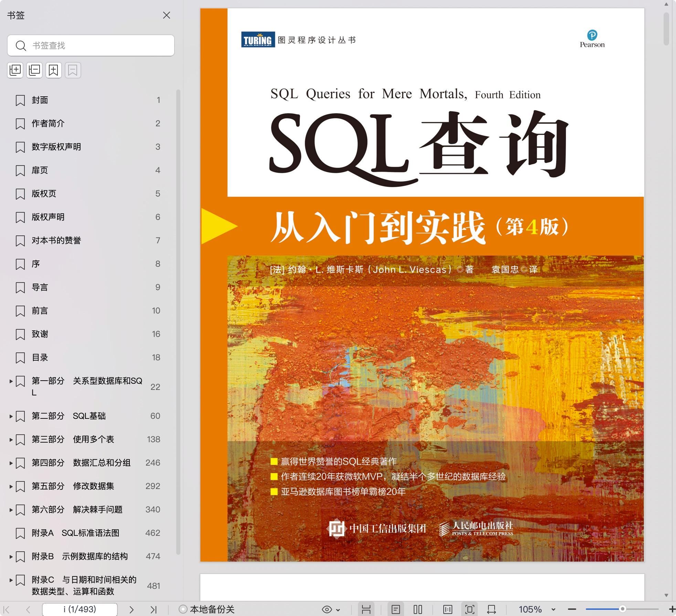Viewport: 676px width, 616px height.
Task: Expand 第四部分 数据汇总和分组 section
Action: 11,463
